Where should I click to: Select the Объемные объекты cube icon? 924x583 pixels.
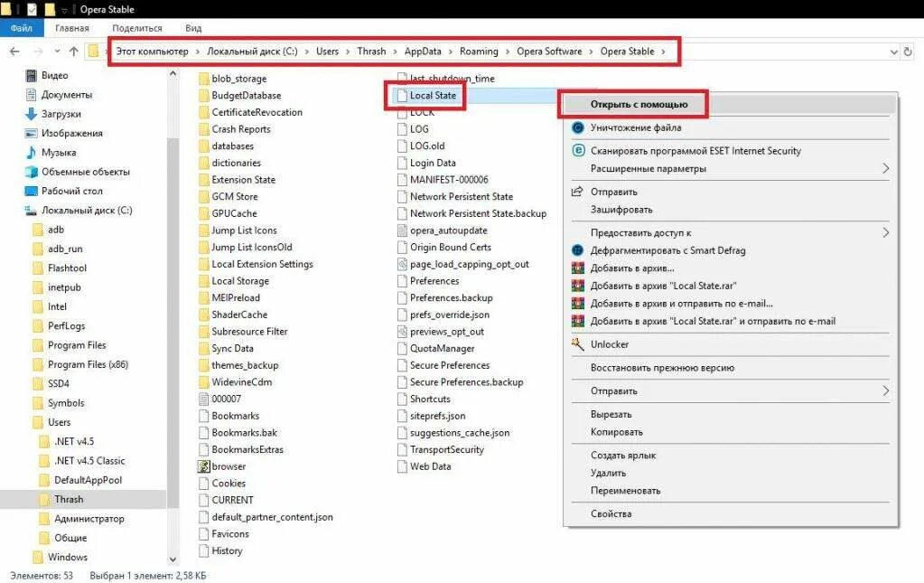[x=32, y=172]
